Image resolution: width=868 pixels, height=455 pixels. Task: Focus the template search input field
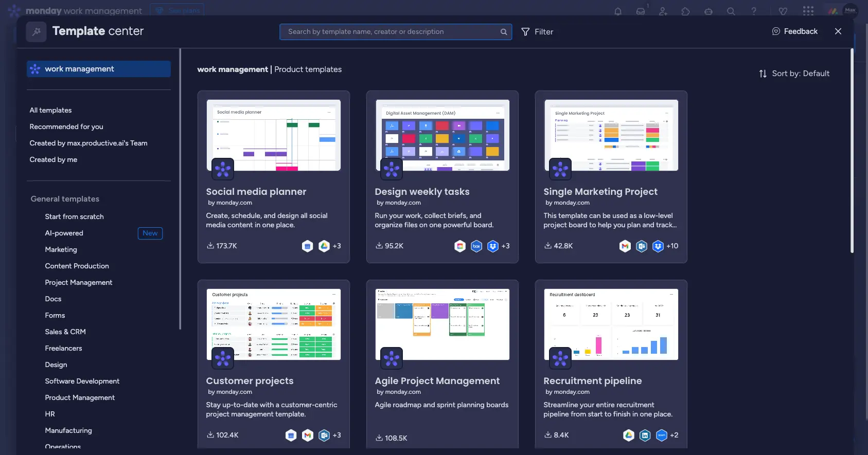[395, 32]
